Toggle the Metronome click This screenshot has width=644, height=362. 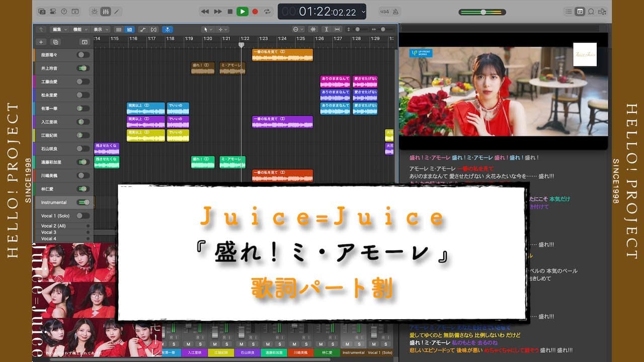coord(396,11)
